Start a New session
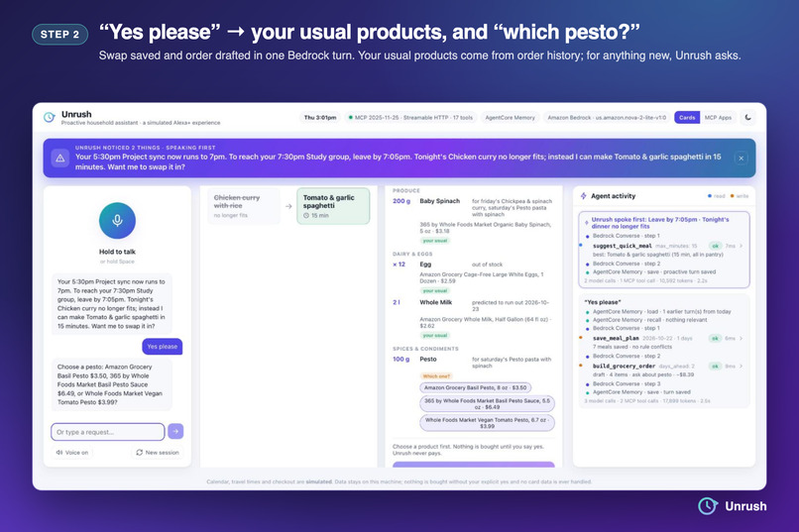The image size is (799, 532). click(158, 452)
